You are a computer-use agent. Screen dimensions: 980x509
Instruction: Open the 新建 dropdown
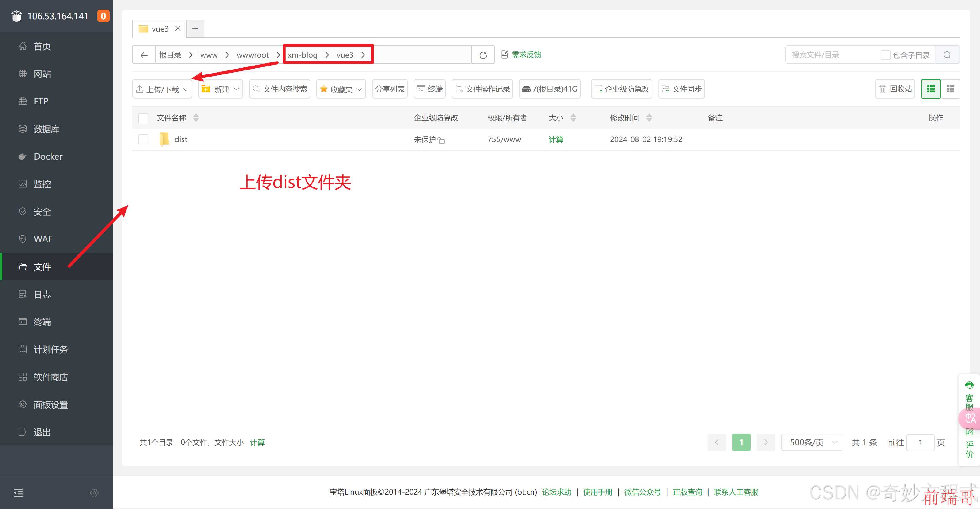point(220,89)
